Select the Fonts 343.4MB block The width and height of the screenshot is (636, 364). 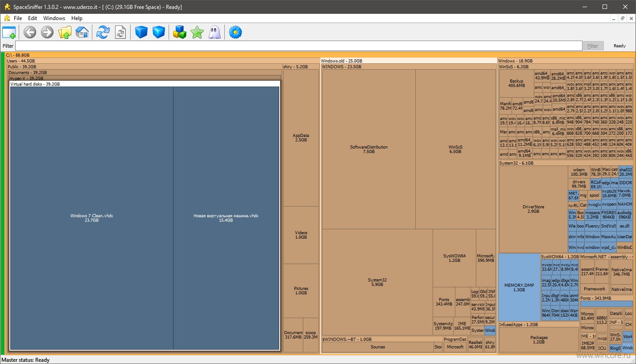point(444,302)
